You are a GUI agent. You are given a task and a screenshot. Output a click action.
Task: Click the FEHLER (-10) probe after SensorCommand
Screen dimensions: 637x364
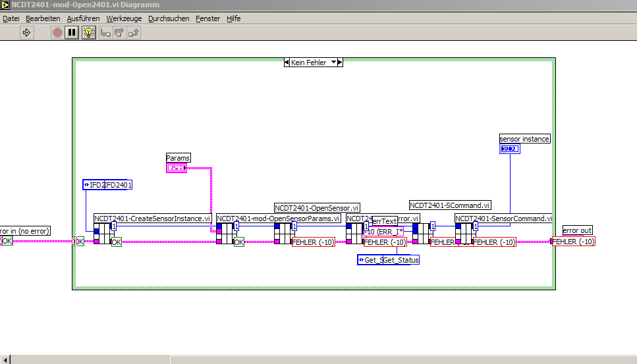pos(495,242)
